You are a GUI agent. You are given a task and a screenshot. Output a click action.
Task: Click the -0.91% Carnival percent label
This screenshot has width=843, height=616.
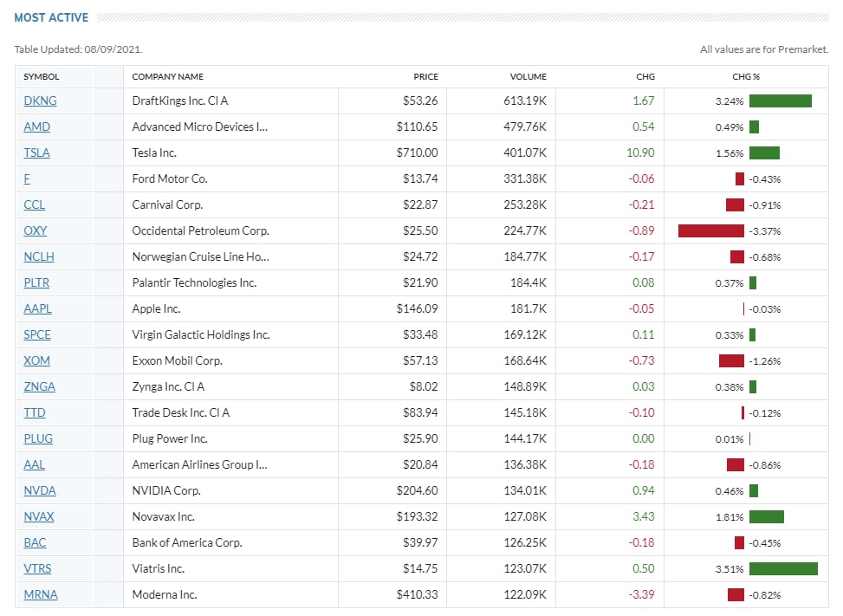point(764,205)
